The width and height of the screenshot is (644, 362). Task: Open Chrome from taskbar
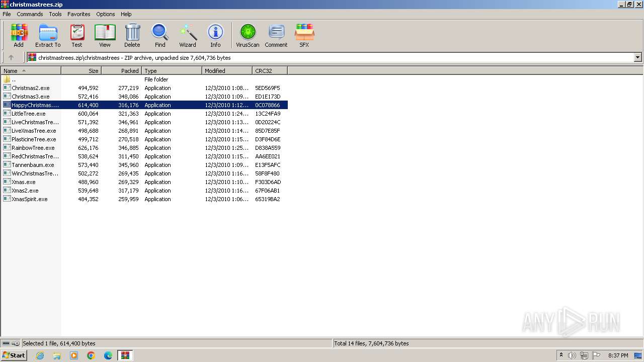click(91, 355)
